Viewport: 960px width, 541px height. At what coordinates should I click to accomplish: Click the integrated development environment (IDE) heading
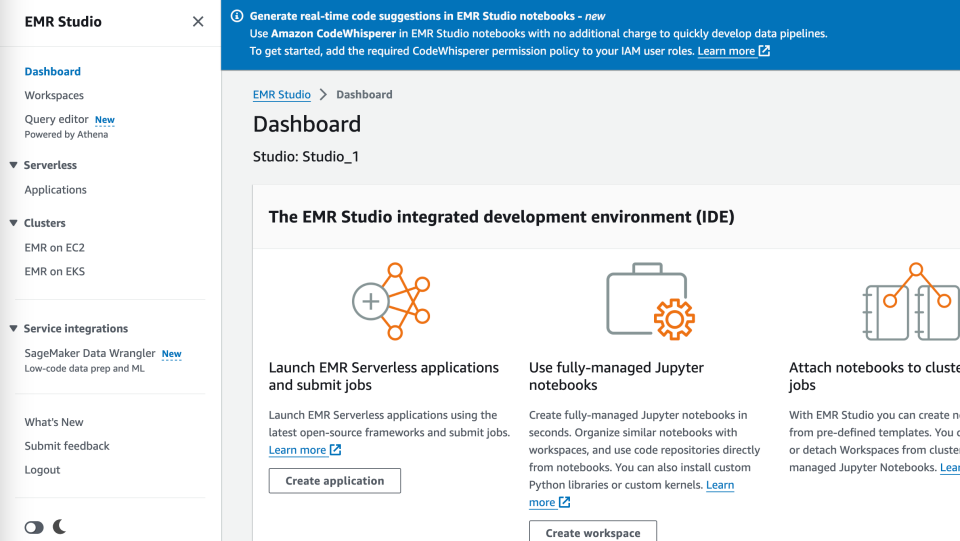[501, 217]
